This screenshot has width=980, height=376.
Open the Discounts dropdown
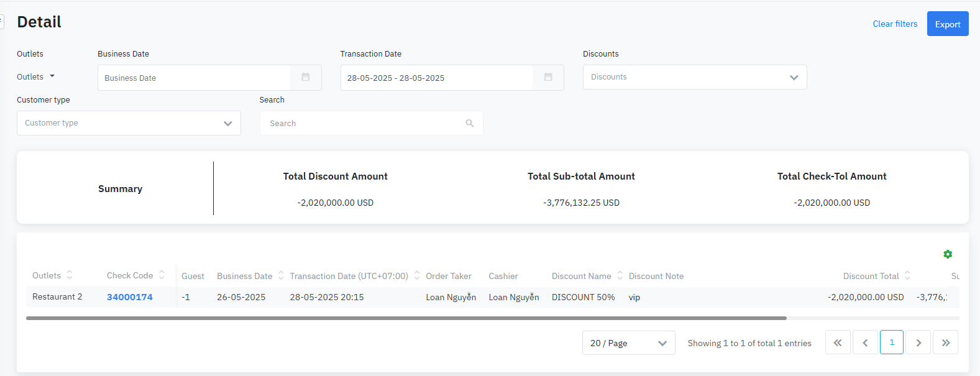coord(694,77)
